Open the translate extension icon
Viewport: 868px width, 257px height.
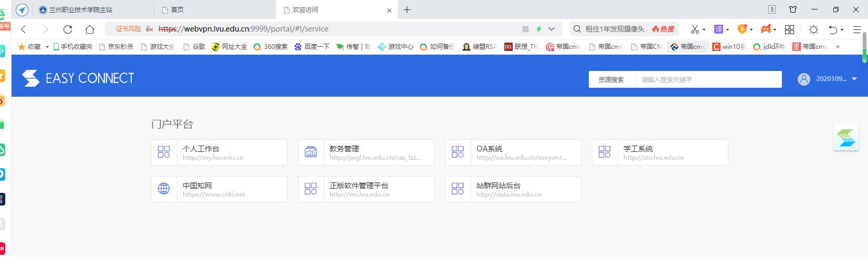(x=719, y=29)
